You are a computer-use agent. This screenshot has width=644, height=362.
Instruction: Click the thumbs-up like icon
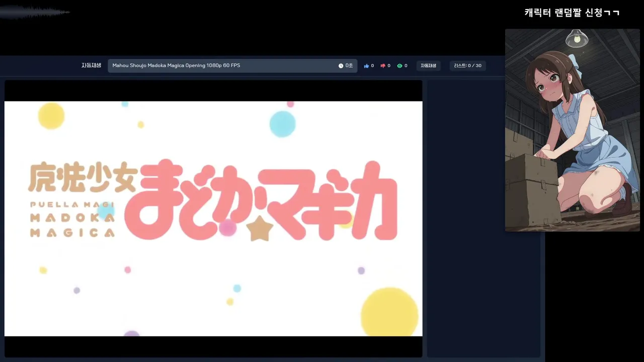point(366,66)
